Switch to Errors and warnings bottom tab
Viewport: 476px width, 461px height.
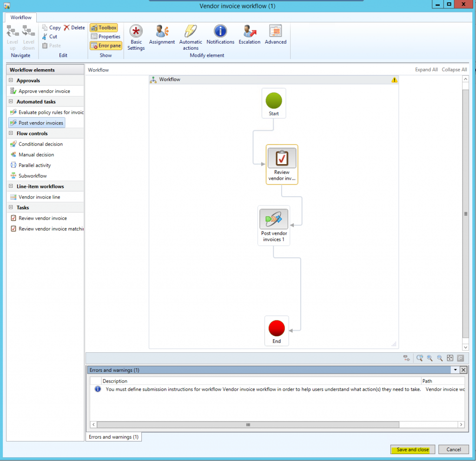113,437
